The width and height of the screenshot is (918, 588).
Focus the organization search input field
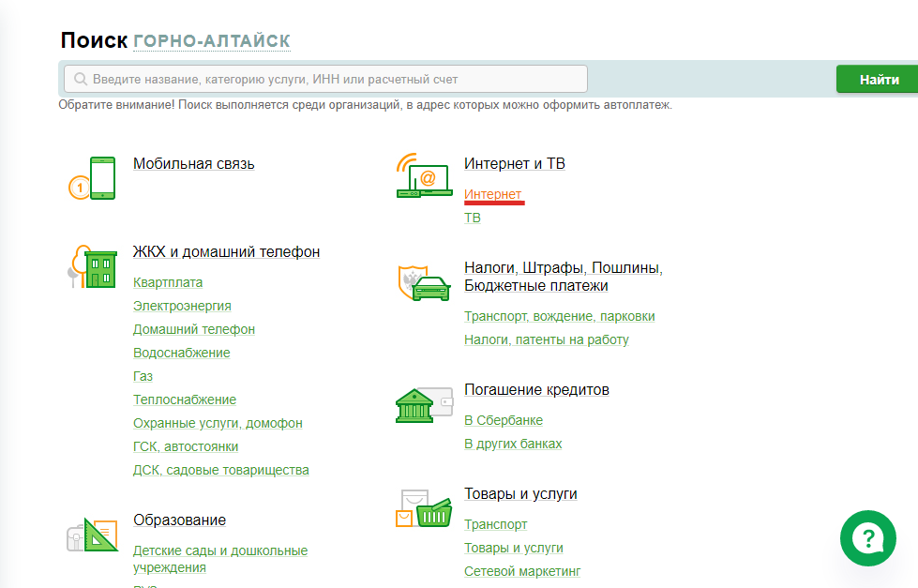pyautogui.click(x=325, y=79)
